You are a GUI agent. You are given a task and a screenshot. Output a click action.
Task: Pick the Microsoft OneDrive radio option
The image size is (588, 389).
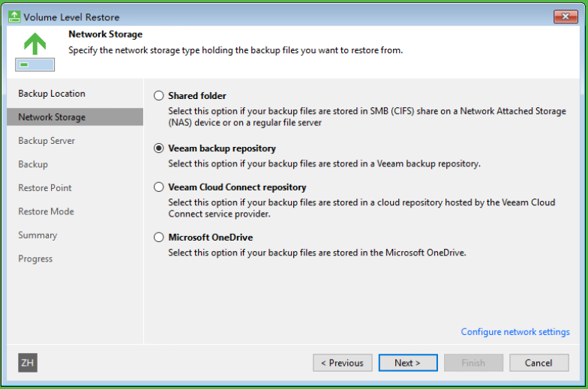coord(159,237)
